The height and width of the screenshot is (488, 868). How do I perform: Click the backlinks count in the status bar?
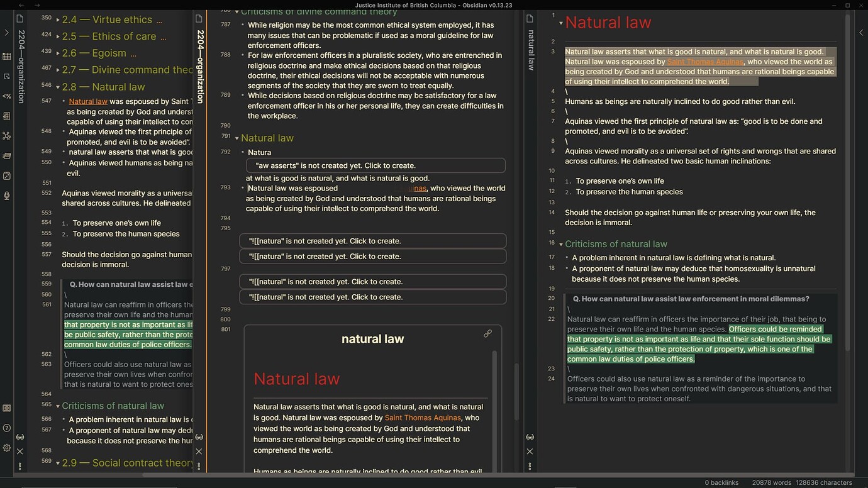pyautogui.click(x=721, y=482)
